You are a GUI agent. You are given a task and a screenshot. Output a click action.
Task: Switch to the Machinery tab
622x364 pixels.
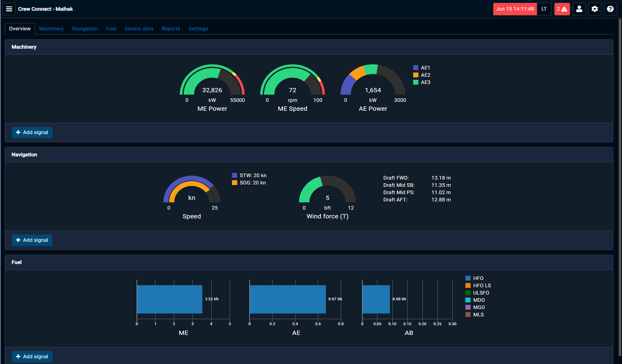(51, 28)
